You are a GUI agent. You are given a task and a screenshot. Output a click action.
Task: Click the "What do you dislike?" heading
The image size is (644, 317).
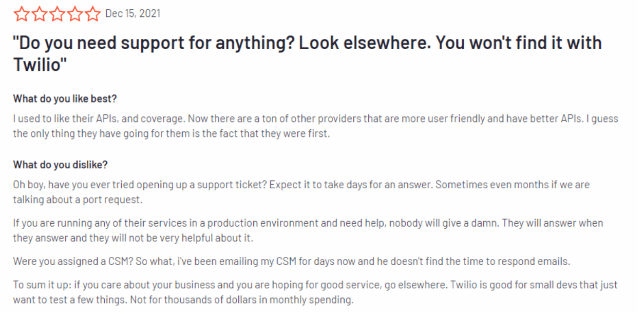pos(61,165)
